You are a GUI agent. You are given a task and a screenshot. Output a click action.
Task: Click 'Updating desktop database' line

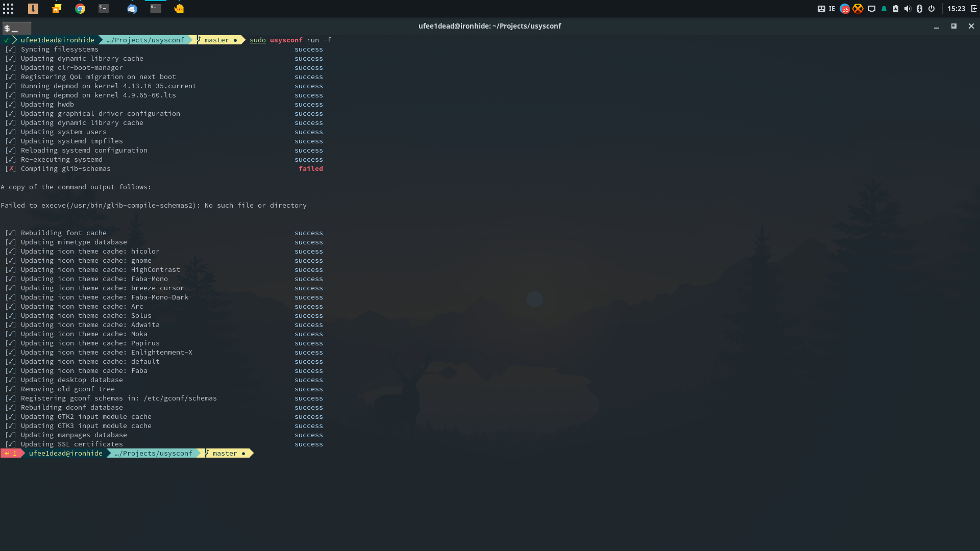click(x=72, y=380)
